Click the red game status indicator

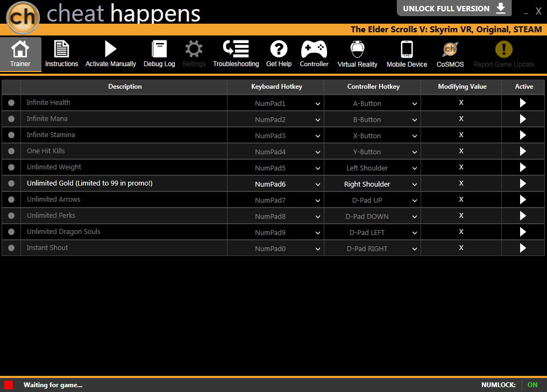pos(9,385)
